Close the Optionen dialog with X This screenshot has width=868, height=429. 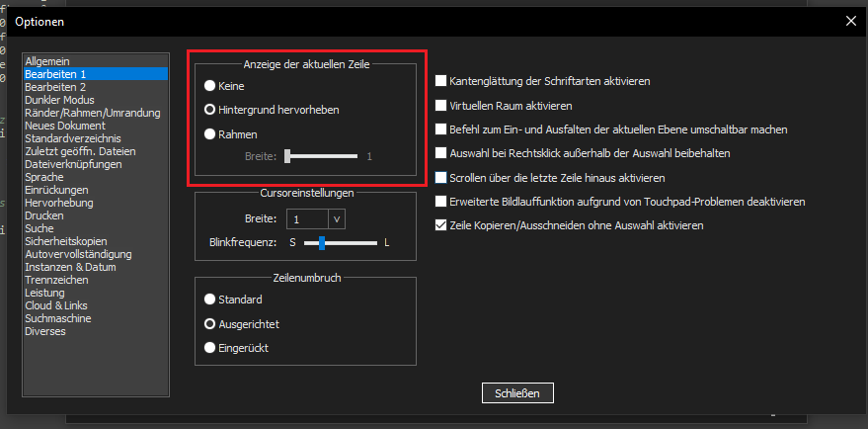pyautogui.click(x=851, y=22)
